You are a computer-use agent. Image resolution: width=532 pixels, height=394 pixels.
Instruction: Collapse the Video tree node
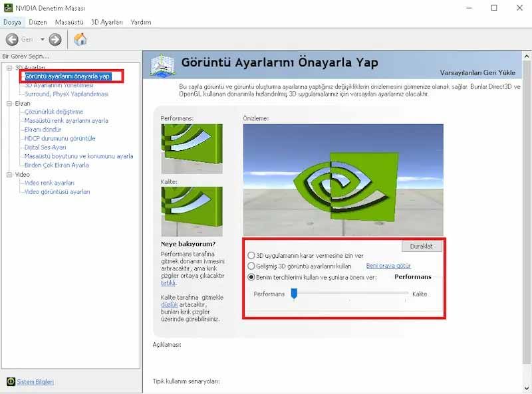pyautogui.click(x=9, y=174)
